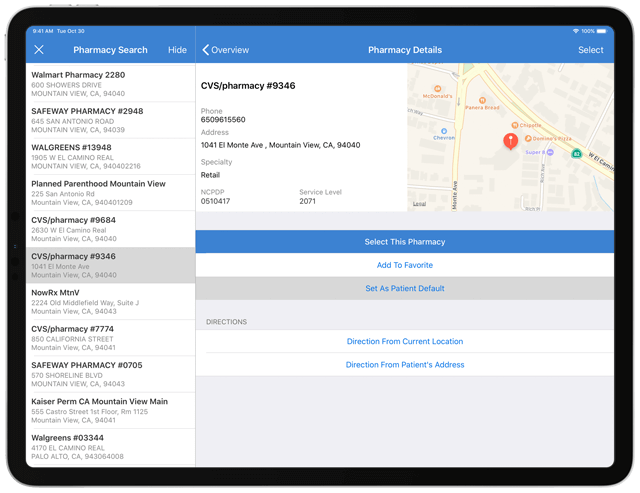The height and width of the screenshot is (493, 640).
Task: Tap Service Level value 2071
Action: click(x=307, y=201)
